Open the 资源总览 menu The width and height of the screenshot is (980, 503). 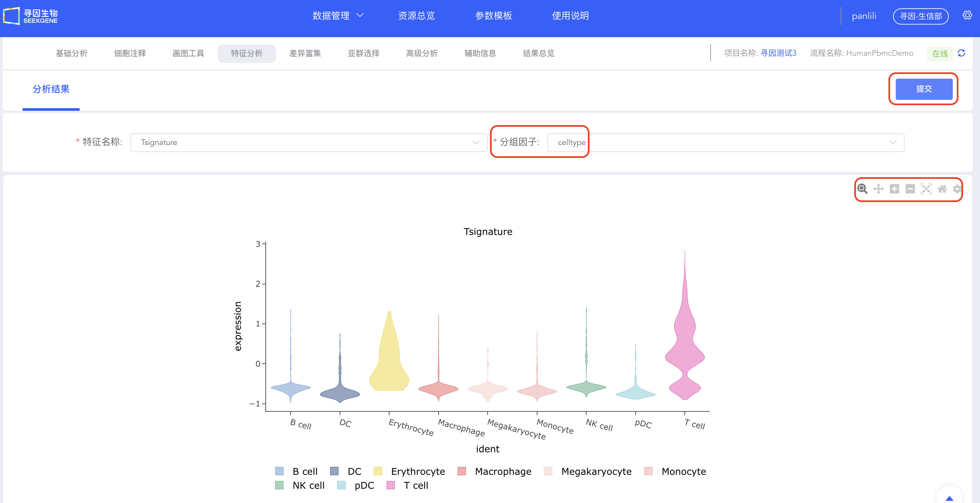[416, 16]
